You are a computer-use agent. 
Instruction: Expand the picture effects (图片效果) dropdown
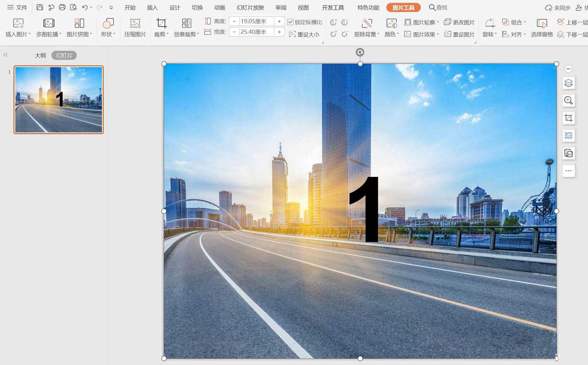click(x=422, y=34)
